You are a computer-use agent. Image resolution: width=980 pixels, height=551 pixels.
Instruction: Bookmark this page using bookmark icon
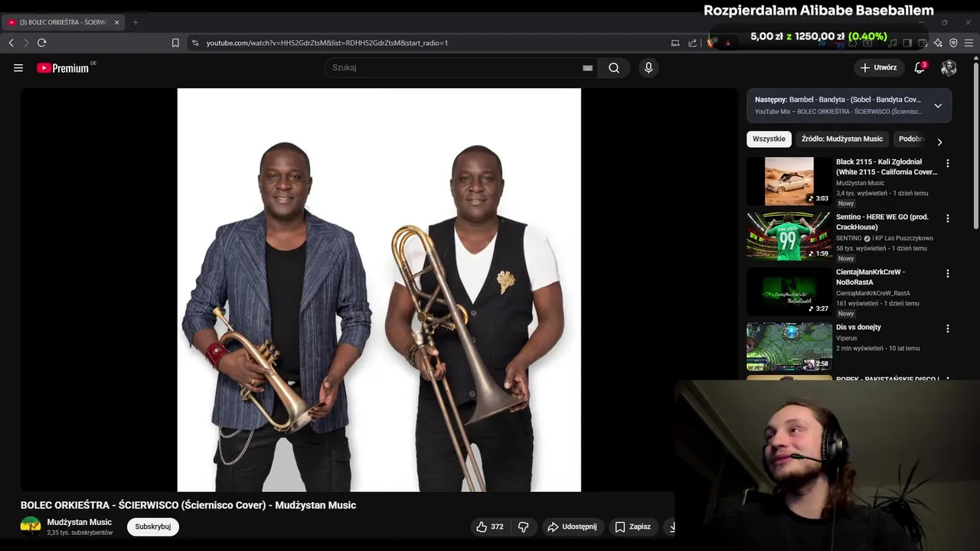pyautogui.click(x=175, y=43)
